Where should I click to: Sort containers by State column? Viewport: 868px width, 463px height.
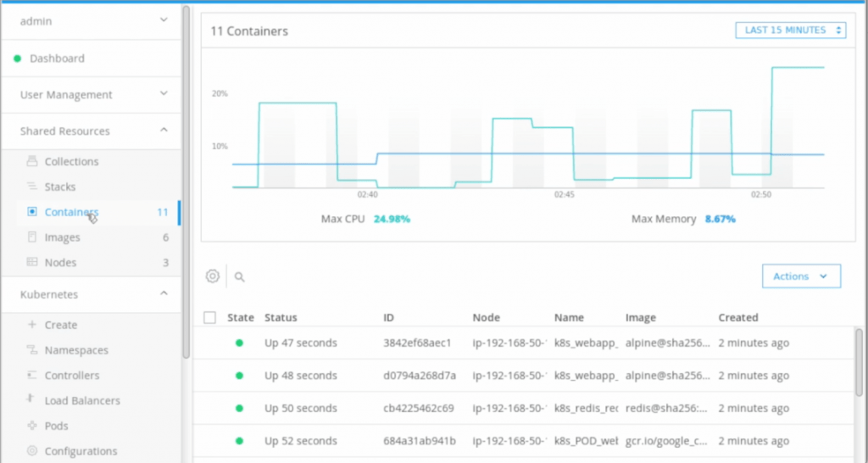tap(240, 317)
